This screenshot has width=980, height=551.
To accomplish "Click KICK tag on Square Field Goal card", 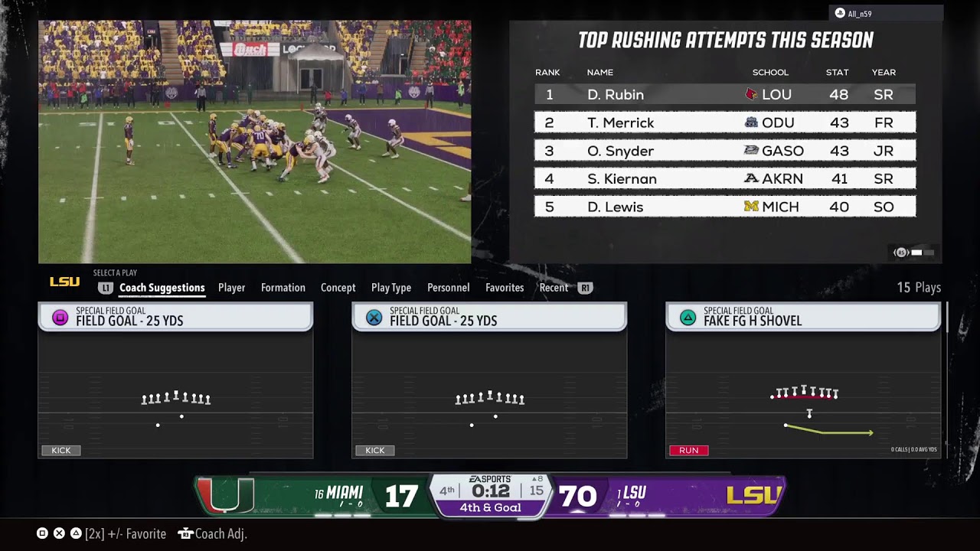I will coord(60,450).
